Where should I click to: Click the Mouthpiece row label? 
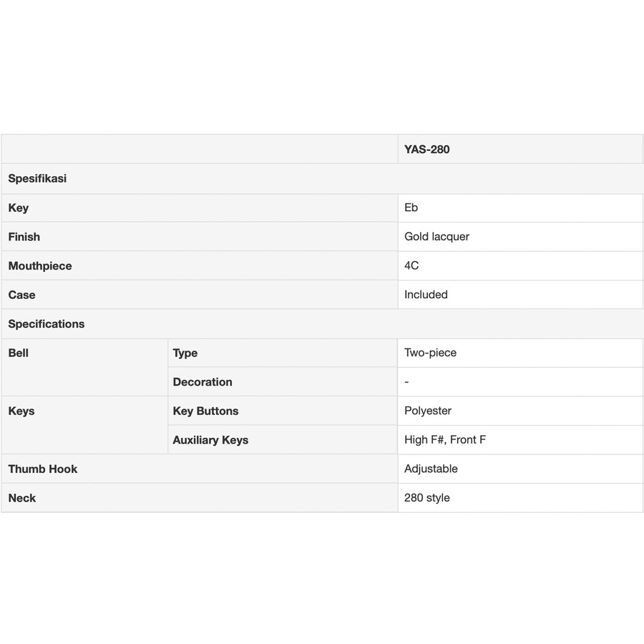pos(40,265)
